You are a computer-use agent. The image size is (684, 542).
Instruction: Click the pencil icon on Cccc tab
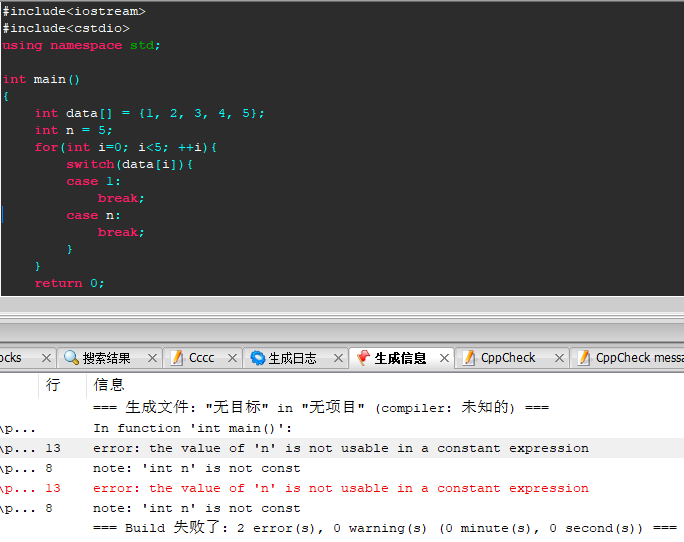coord(177,358)
